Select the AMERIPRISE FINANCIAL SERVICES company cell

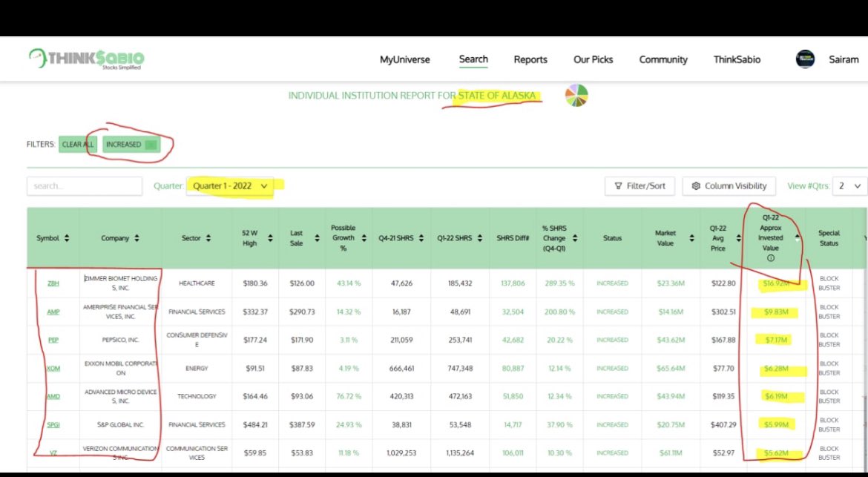(121, 312)
